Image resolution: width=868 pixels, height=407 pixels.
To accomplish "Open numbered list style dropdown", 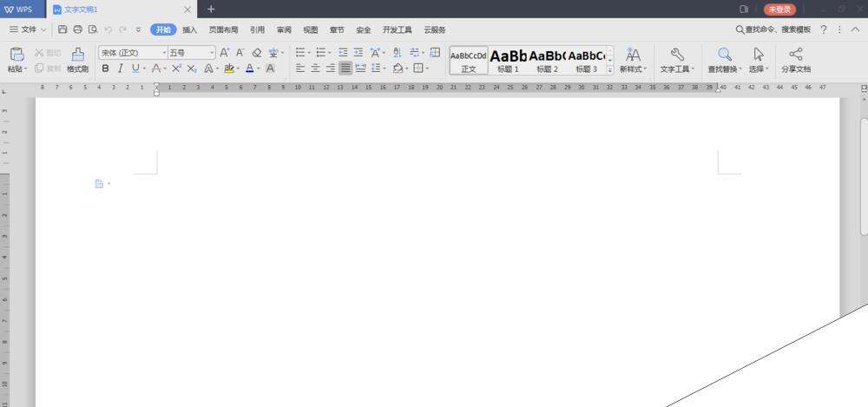I will (x=329, y=53).
